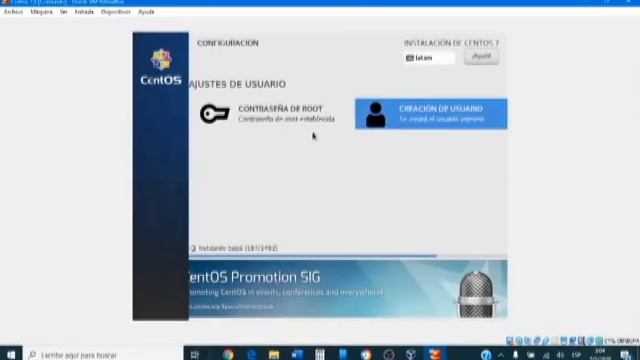This screenshot has width=640, height=360.
Task: Open the Entrada menu
Action: click(x=84, y=12)
